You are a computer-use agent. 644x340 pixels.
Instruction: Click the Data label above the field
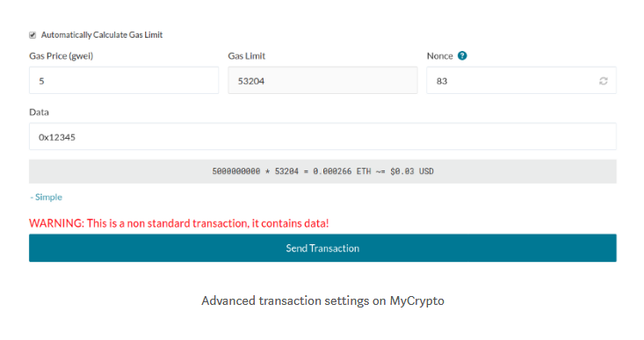[x=39, y=112]
